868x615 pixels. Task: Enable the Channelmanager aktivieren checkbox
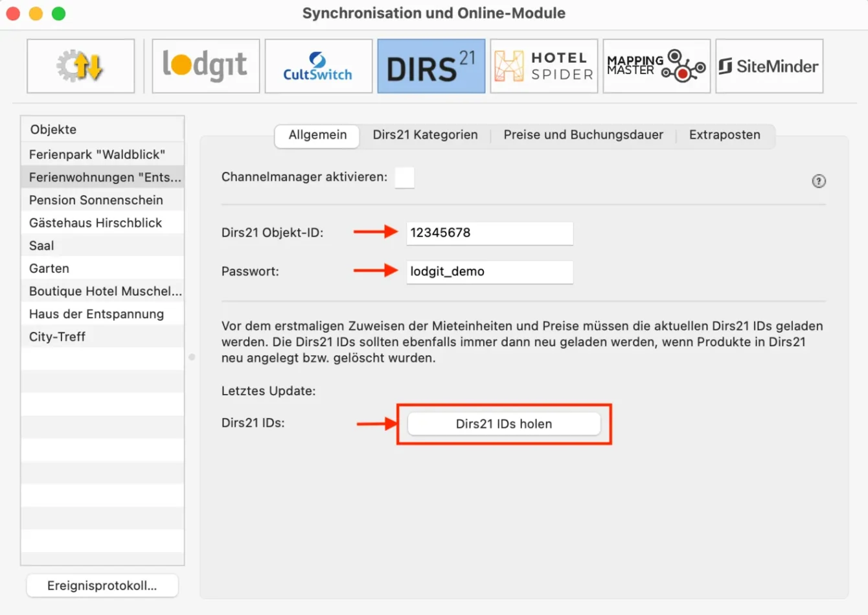(x=405, y=178)
